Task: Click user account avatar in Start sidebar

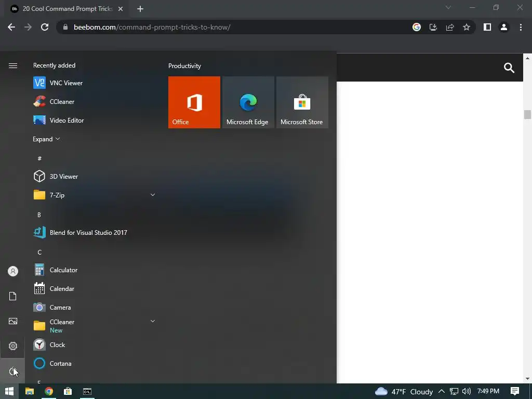Action: coord(12,271)
